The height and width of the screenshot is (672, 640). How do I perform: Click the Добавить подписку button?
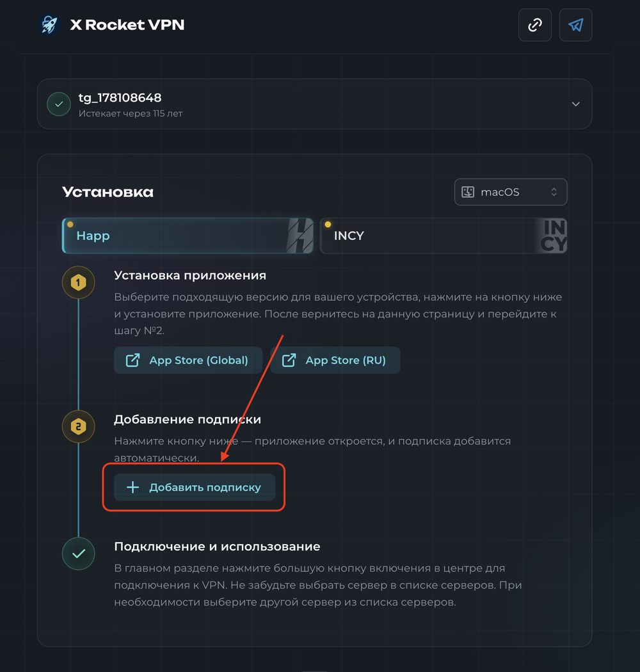click(195, 487)
